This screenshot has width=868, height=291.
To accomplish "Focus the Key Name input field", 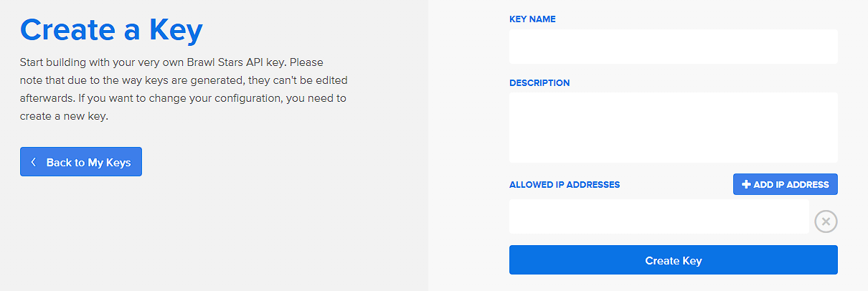I will [x=673, y=47].
